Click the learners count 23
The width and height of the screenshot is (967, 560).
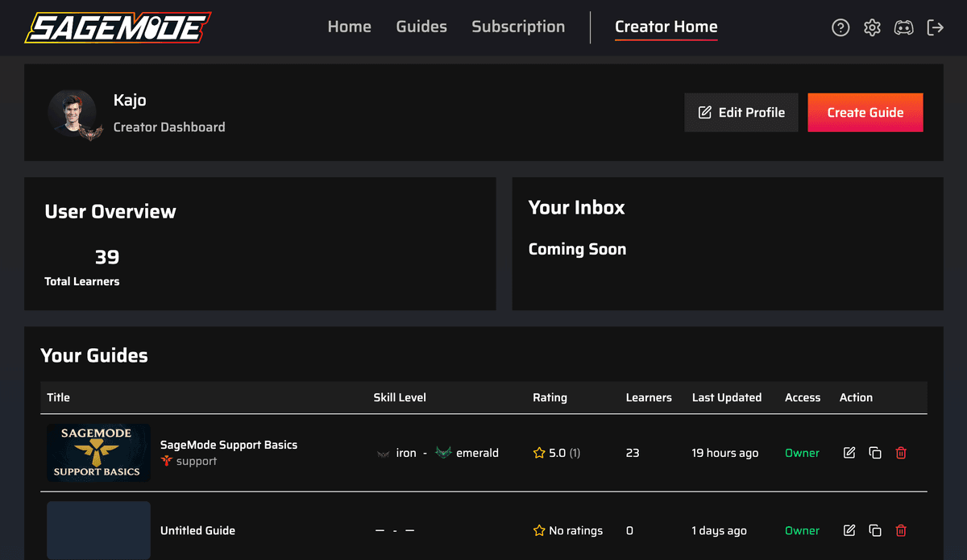coord(633,453)
